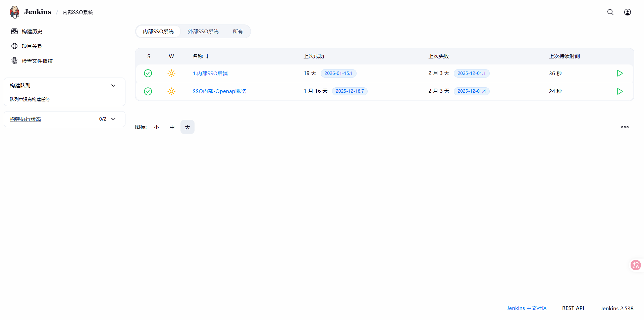The width and height of the screenshot is (644, 320).
Task: Run build for 1.内部SSO后端 job
Action: click(620, 73)
